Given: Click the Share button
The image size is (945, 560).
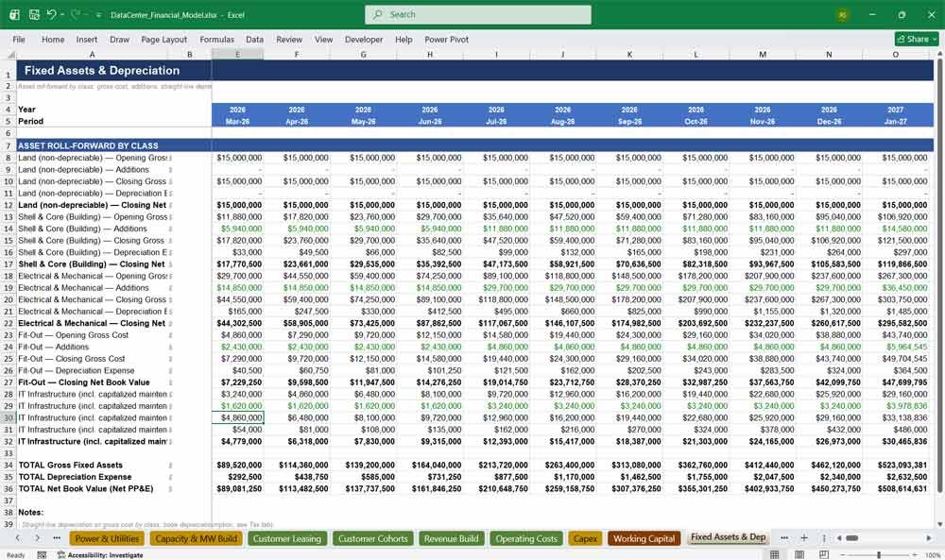Looking at the screenshot, I should [x=917, y=39].
